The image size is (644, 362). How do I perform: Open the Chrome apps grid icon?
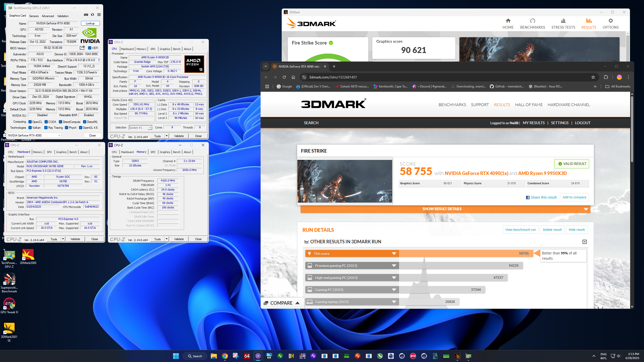click(267, 86)
